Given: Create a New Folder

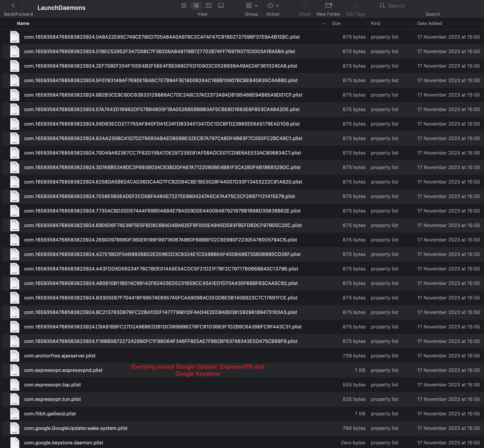Looking at the screenshot, I should [329, 6].
